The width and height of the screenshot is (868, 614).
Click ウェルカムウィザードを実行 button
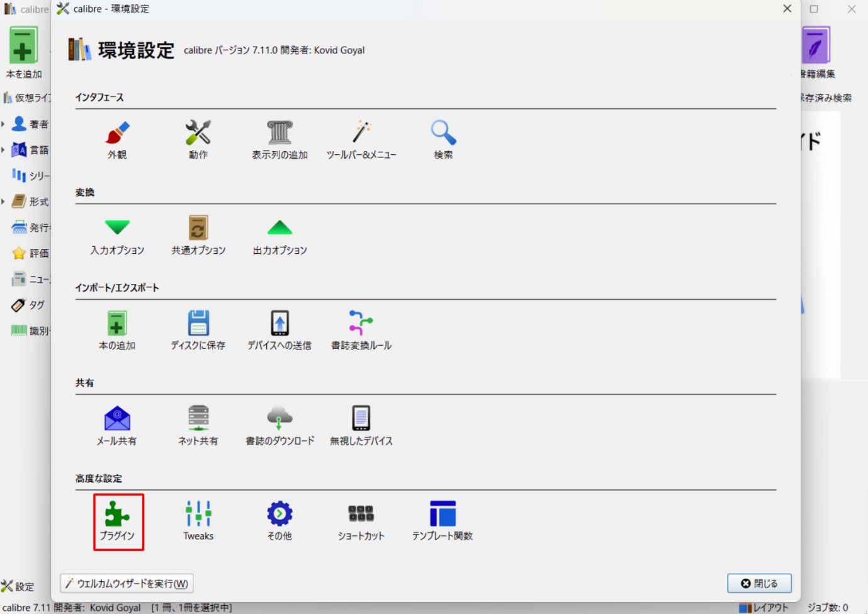pyautogui.click(x=127, y=584)
